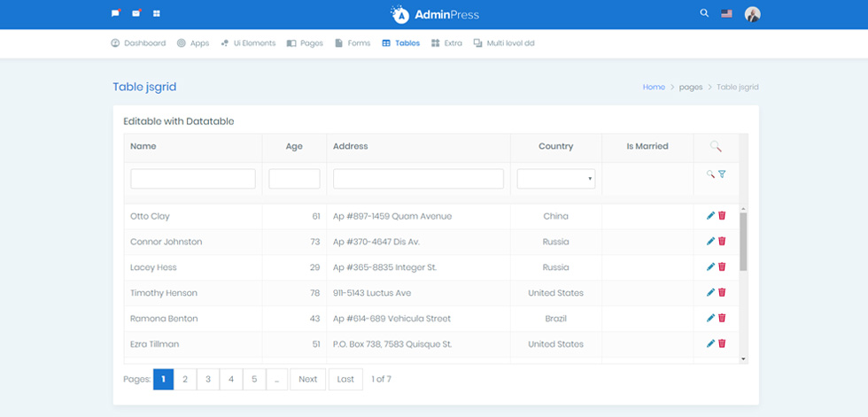Edit the Timothy Henson row

pos(710,292)
